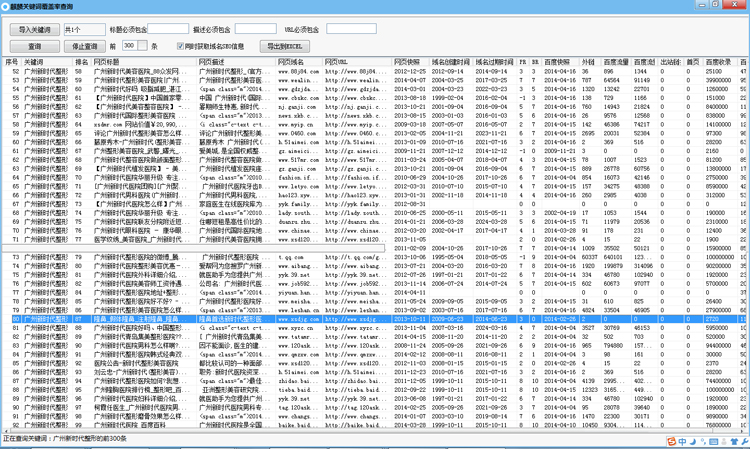Screen dimensions: 750x449
Task: Open the wrench settings icon in the Sogou bar
Action: click(744, 441)
